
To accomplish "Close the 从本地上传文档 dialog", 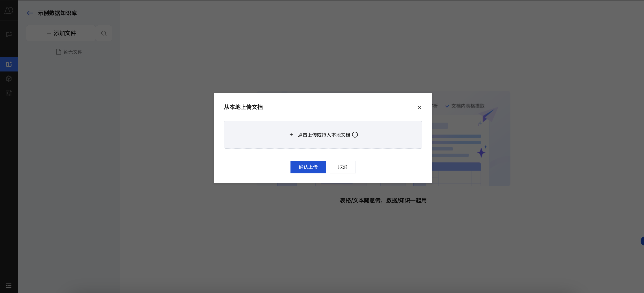I will pyautogui.click(x=419, y=107).
